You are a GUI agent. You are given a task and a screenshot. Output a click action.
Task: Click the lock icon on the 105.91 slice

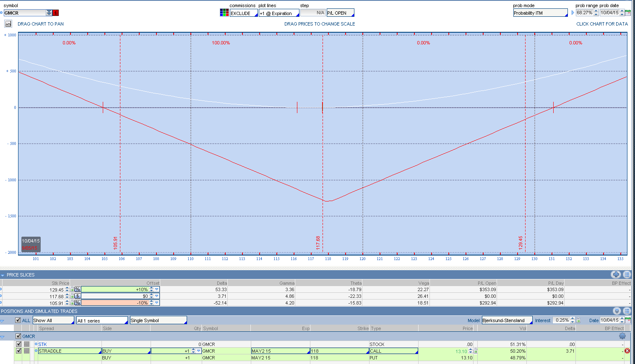pyautogui.click(x=72, y=303)
